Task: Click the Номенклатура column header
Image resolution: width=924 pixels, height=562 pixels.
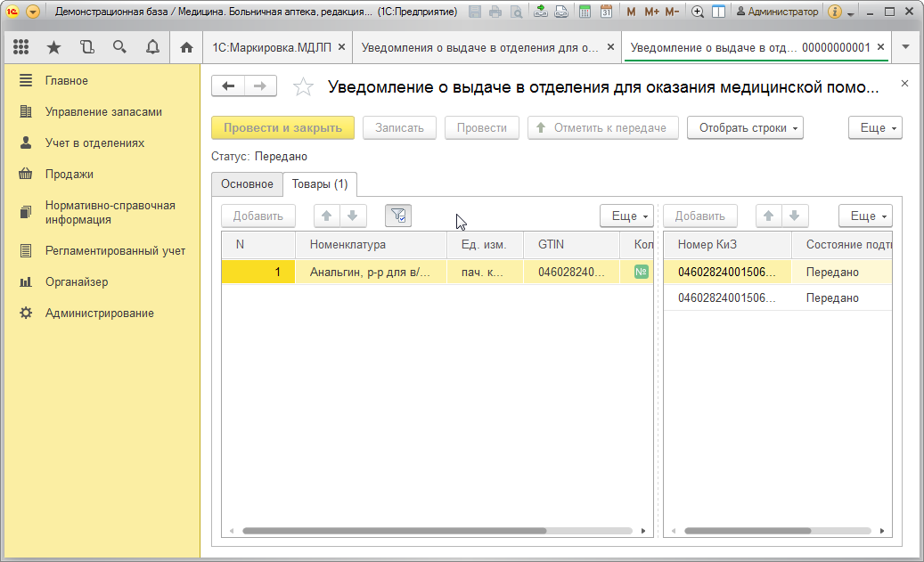Action: click(370, 244)
